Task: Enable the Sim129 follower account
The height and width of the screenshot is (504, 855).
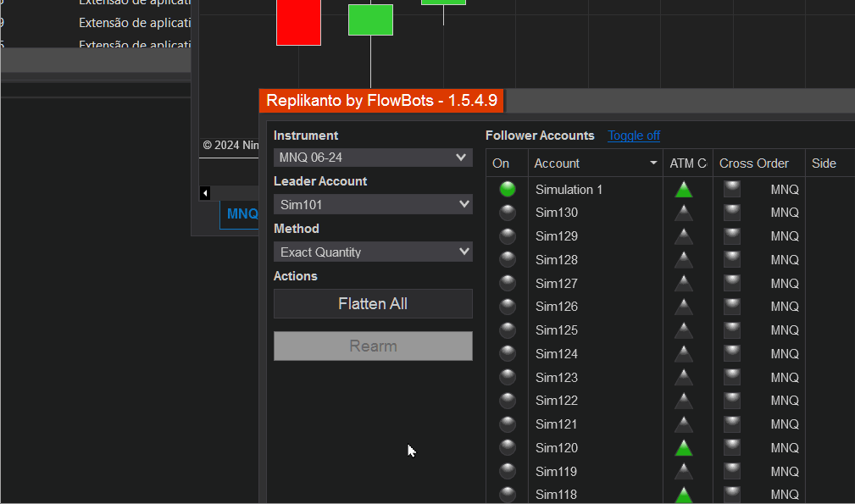Action: coord(508,236)
